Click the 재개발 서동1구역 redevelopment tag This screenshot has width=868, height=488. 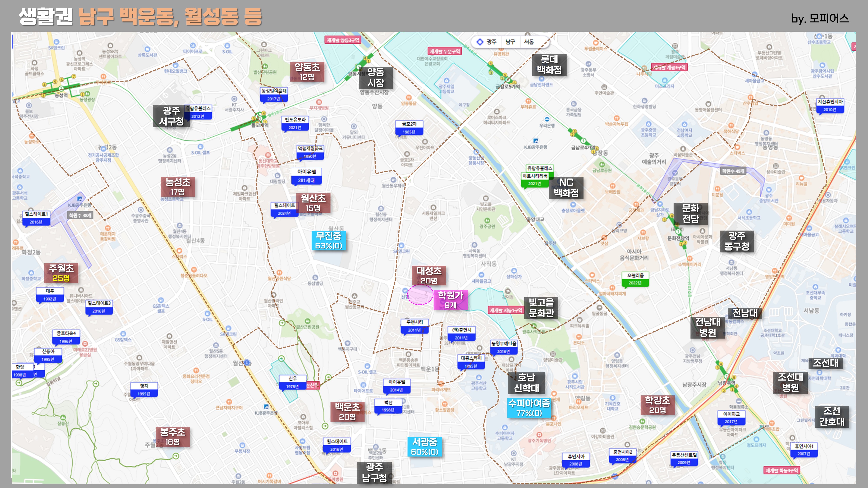(506, 310)
